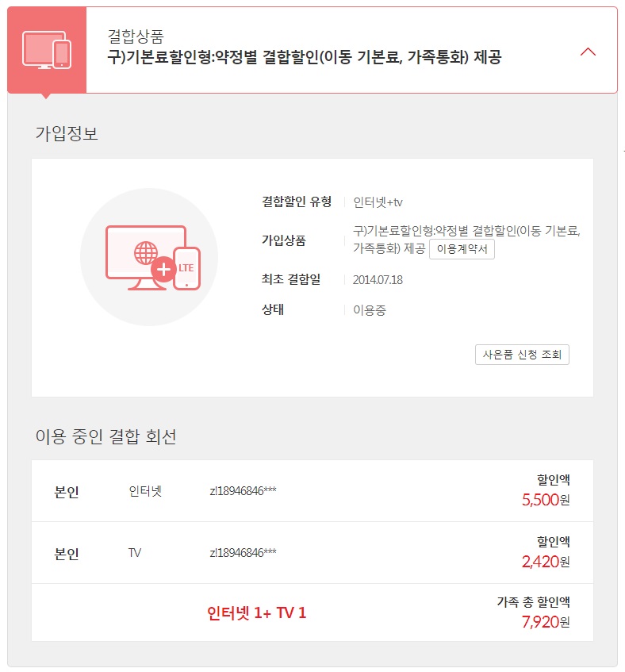Select the 인터넷+tv bundle type value

pos(378,202)
